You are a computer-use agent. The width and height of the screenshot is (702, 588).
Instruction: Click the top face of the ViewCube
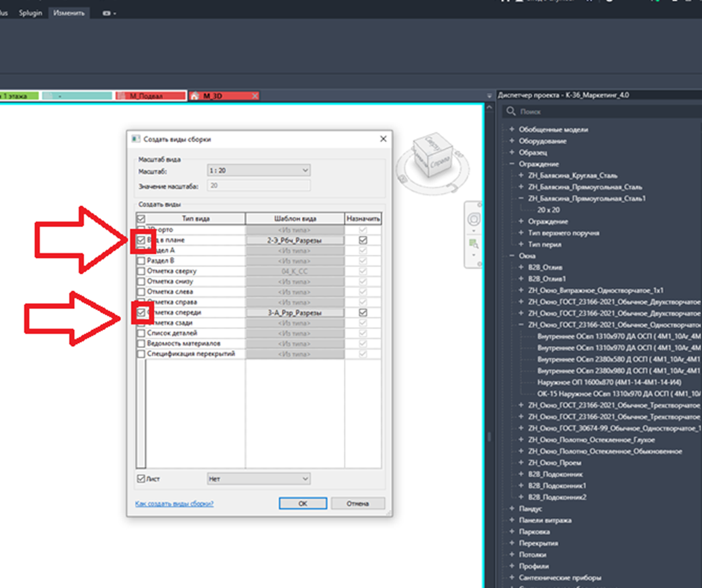click(433, 143)
